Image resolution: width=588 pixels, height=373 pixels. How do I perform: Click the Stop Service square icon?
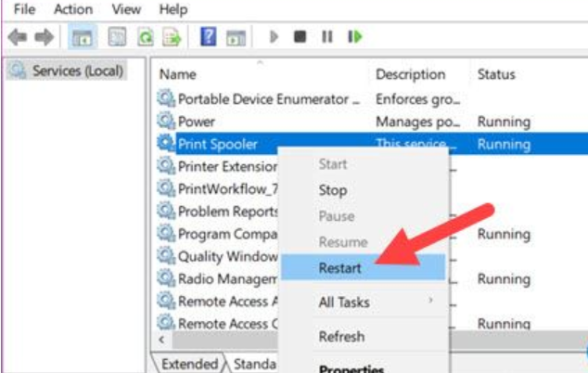coord(300,37)
